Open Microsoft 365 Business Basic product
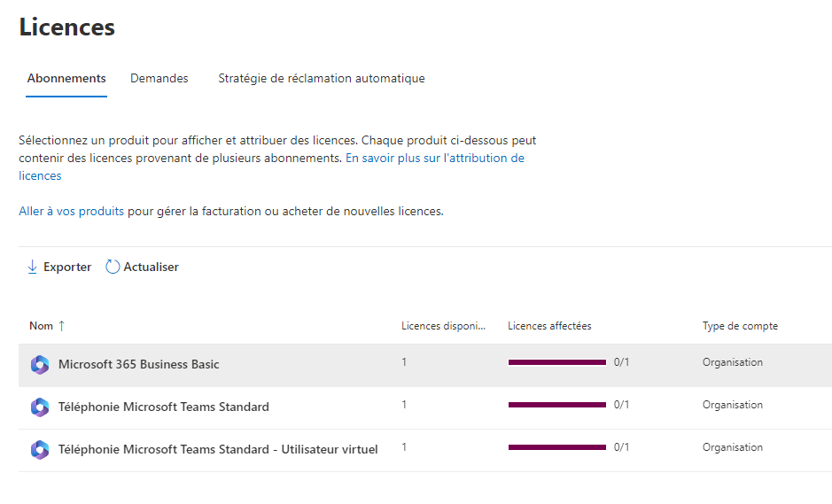Image resolution: width=832 pixels, height=504 pixels. pyautogui.click(x=138, y=364)
